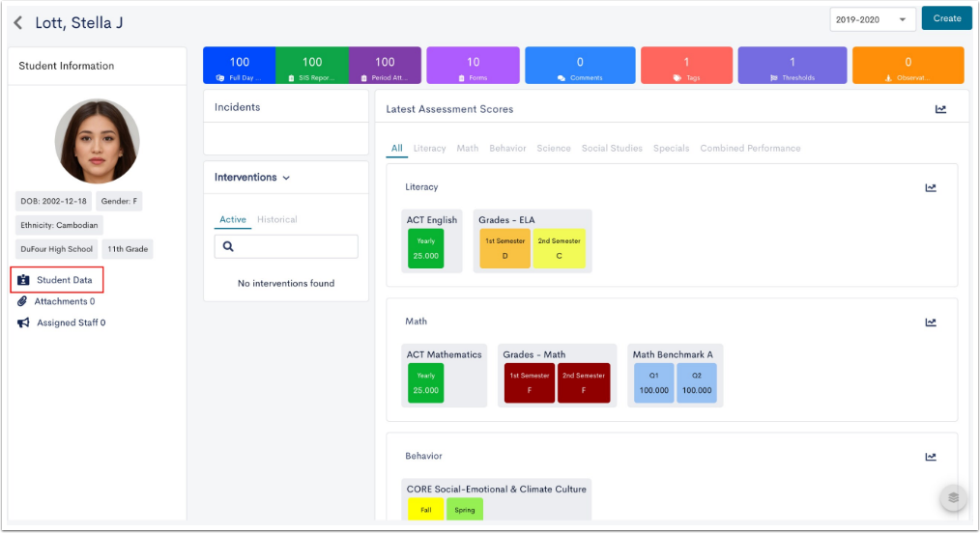Screen dimensions: 980x533
Task: Click the 11th Grade tag
Action: click(x=128, y=249)
